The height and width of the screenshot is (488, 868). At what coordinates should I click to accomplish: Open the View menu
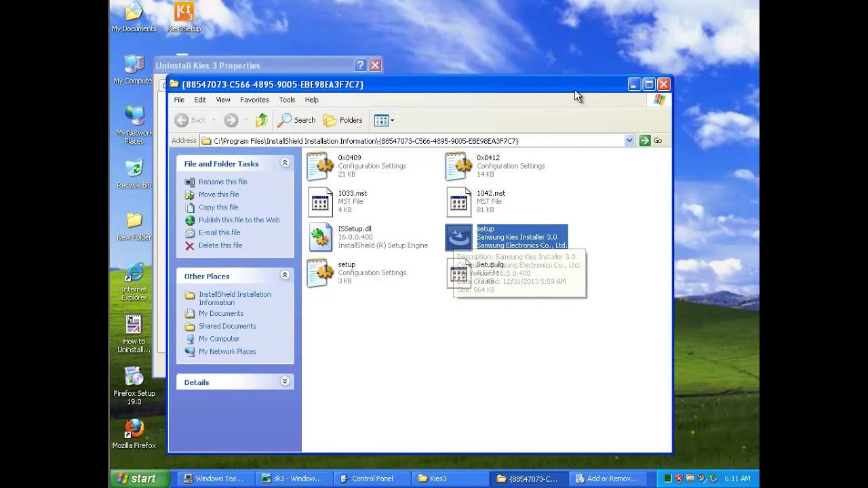(x=223, y=100)
